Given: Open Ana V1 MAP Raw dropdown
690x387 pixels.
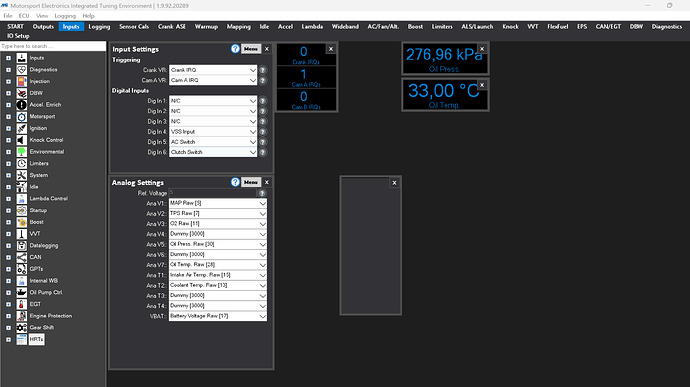Looking at the screenshot, I should click(218, 203).
